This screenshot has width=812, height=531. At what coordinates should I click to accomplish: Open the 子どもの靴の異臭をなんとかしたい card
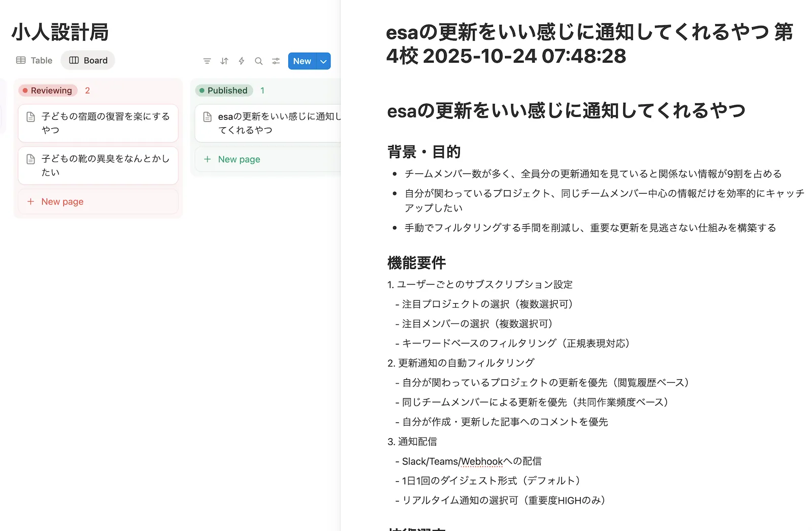106,165
